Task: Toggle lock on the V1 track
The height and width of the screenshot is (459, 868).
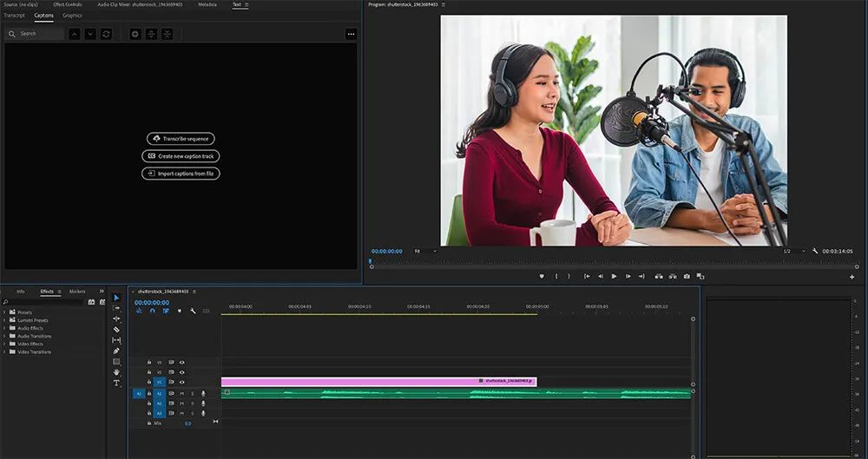Action: [x=149, y=382]
